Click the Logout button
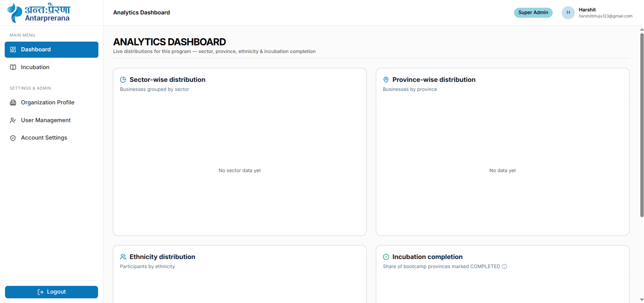 pos(51,292)
